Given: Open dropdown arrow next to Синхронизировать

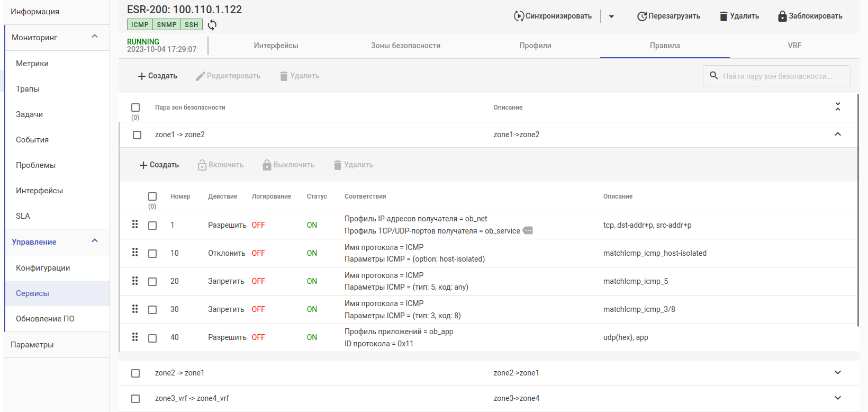Looking at the screenshot, I should (611, 16).
